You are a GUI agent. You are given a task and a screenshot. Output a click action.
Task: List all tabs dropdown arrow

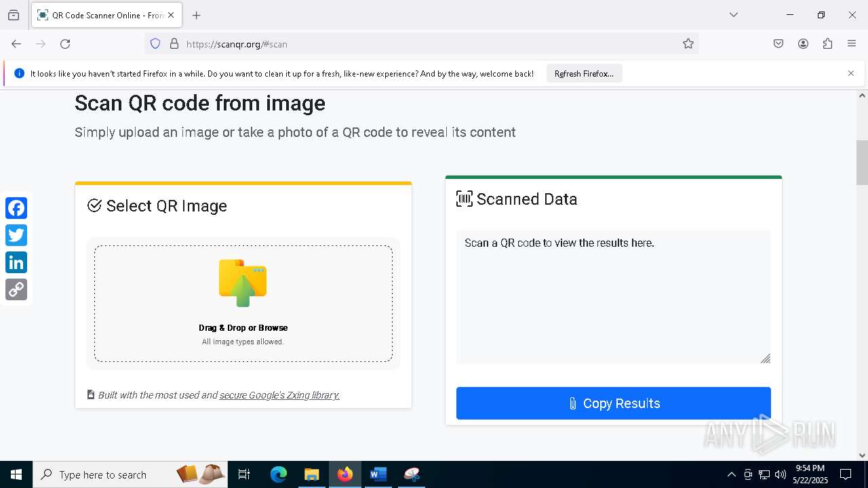734,15
